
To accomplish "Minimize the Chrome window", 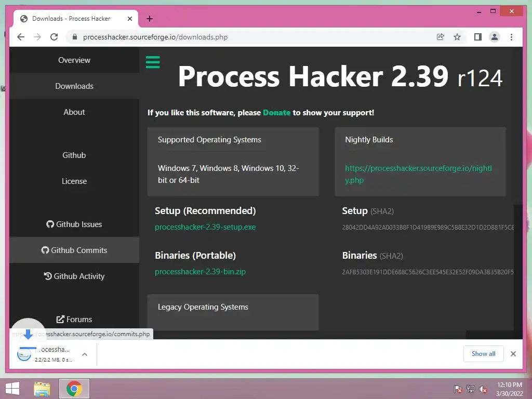I will click(478, 11).
